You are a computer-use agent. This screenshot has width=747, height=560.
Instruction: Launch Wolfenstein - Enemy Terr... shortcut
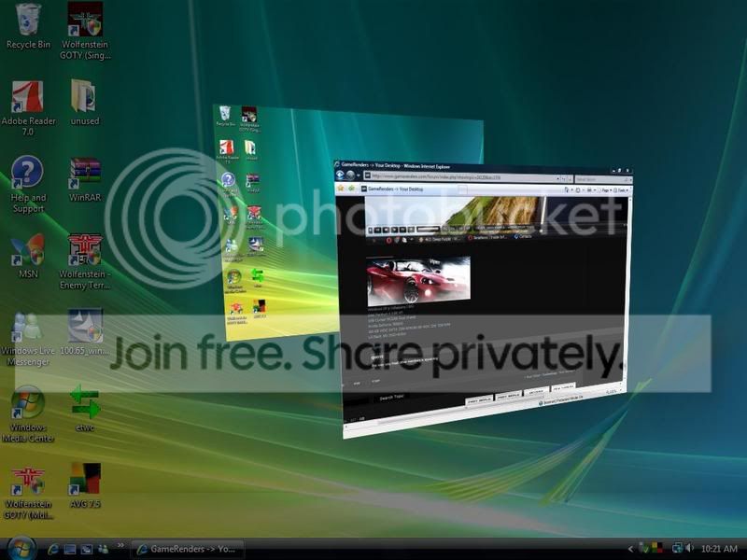[x=85, y=261]
